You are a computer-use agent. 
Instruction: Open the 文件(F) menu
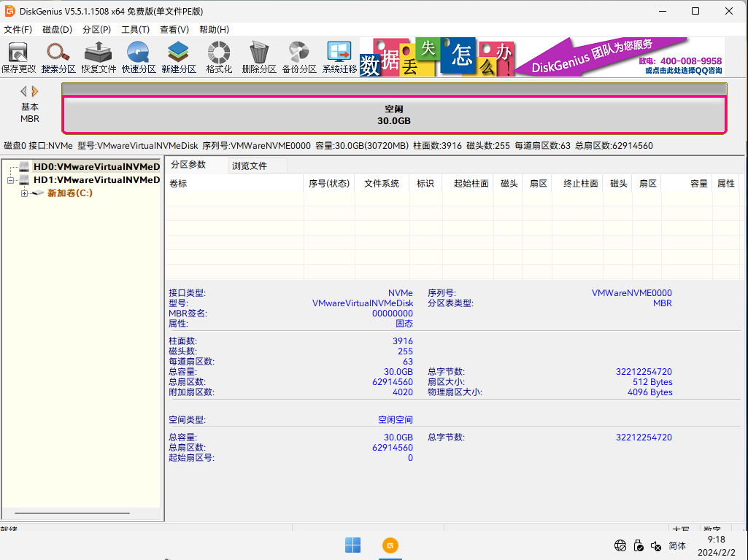pos(18,30)
